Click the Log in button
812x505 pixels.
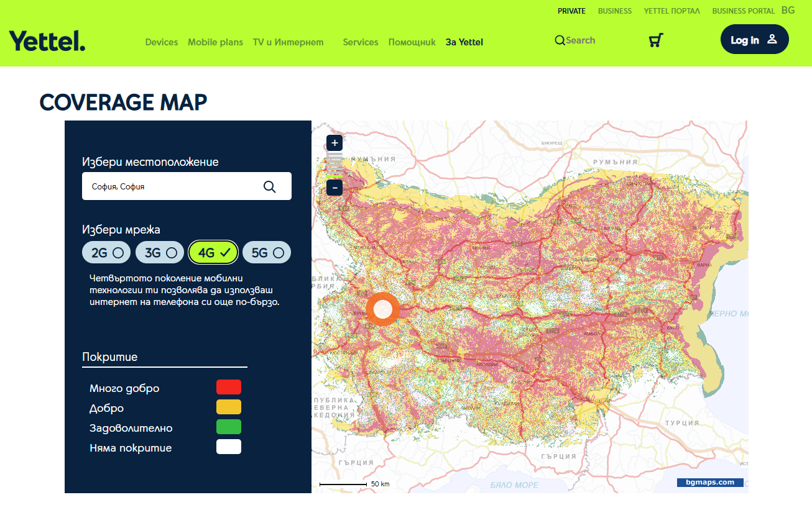tap(755, 40)
